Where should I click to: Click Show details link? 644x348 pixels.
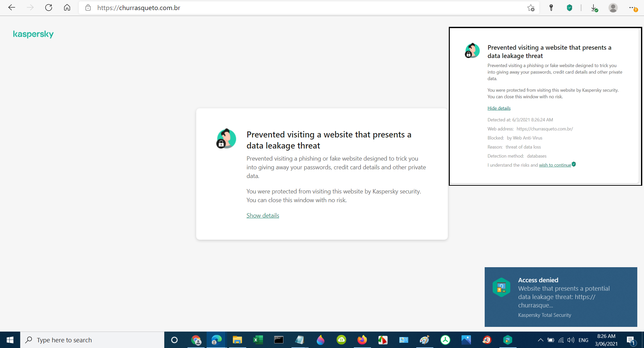[x=263, y=216]
